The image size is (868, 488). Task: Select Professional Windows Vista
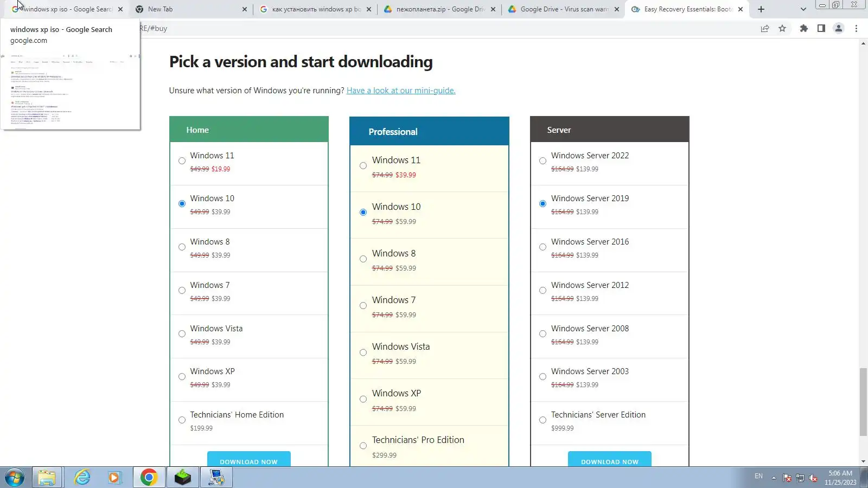tap(363, 352)
